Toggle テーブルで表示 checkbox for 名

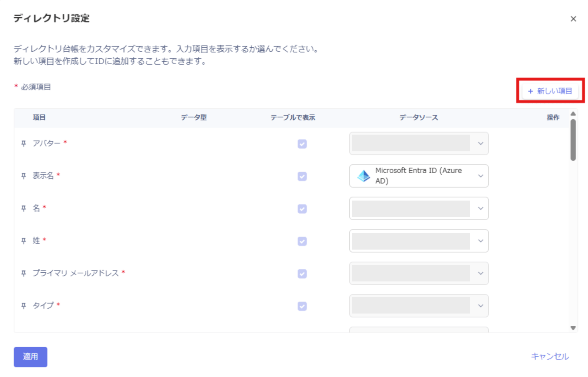pyautogui.click(x=302, y=209)
